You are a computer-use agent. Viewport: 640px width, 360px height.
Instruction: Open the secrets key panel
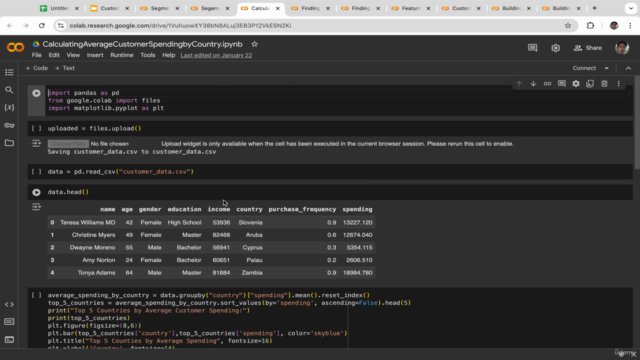(9, 125)
